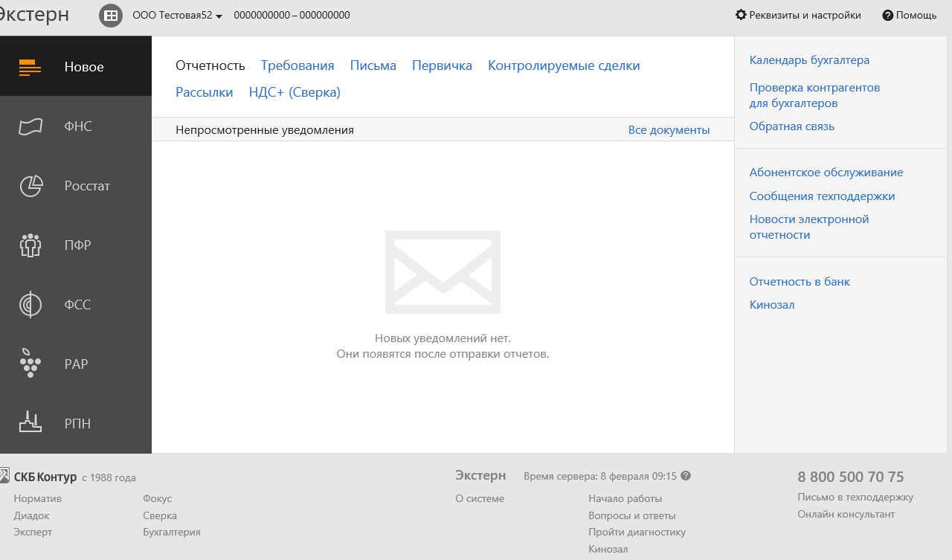The width and height of the screenshot is (952, 560).
Task: Click the question mark icon for Помощь
Action: point(887,16)
